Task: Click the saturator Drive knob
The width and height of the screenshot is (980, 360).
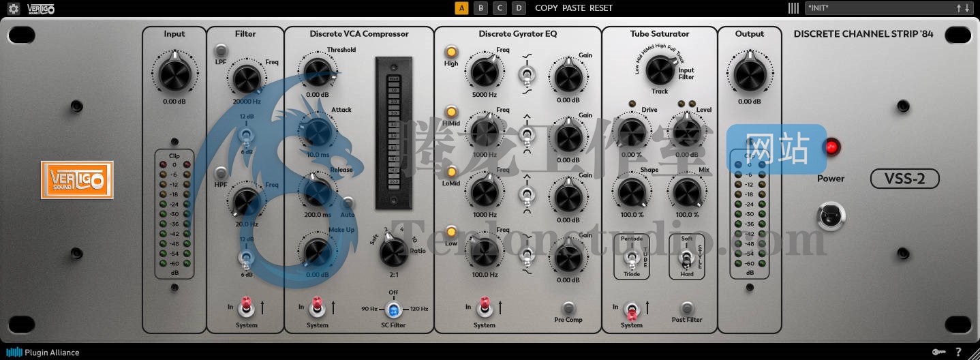Action: (631, 131)
